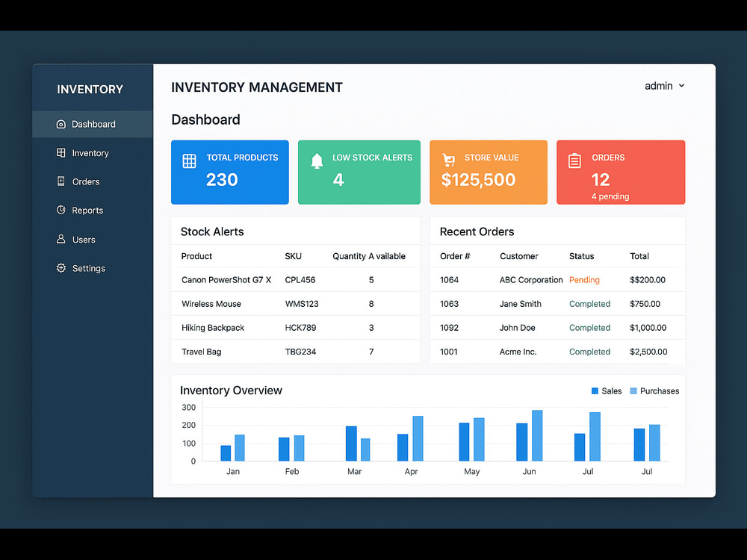Click the Dashboard home icon in sidebar
747x560 pixels.
(61, 124)
